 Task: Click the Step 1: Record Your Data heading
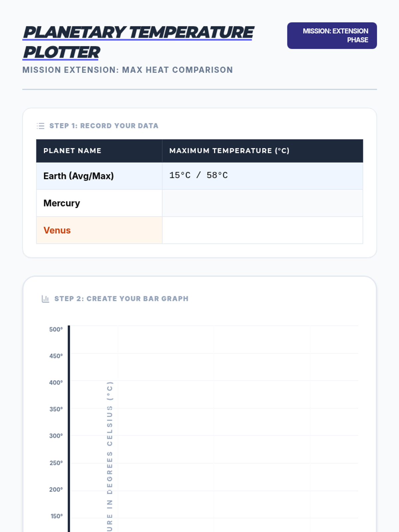104,126
